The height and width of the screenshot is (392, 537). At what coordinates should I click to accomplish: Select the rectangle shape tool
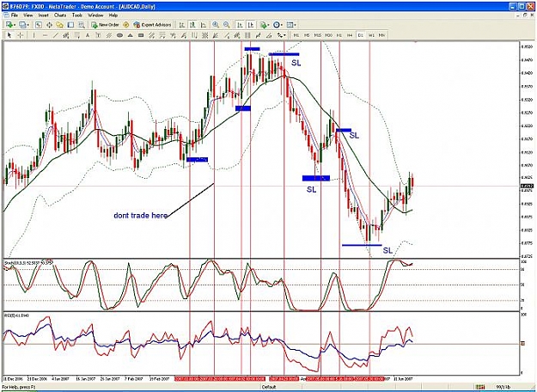click(x=141, y=35)
